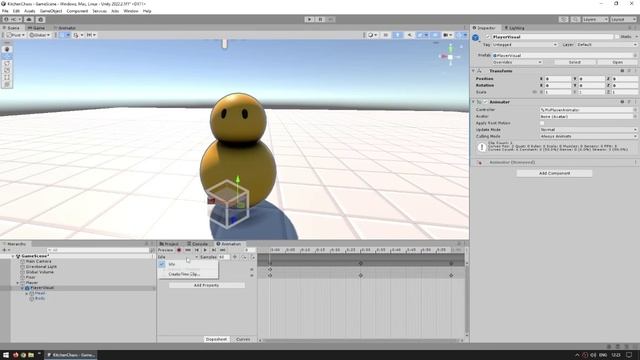Select the Scale tool

pos(7,70)
